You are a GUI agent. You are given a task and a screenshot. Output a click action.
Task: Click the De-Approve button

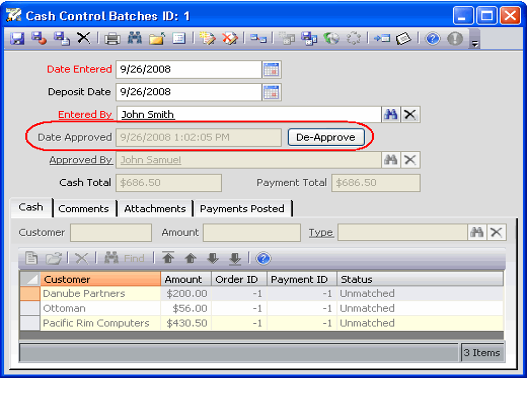(326, 137)
